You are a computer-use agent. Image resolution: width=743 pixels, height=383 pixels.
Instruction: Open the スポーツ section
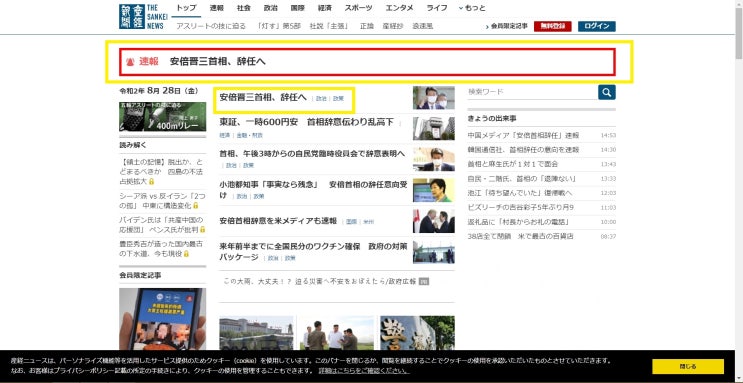pos(358,8)
